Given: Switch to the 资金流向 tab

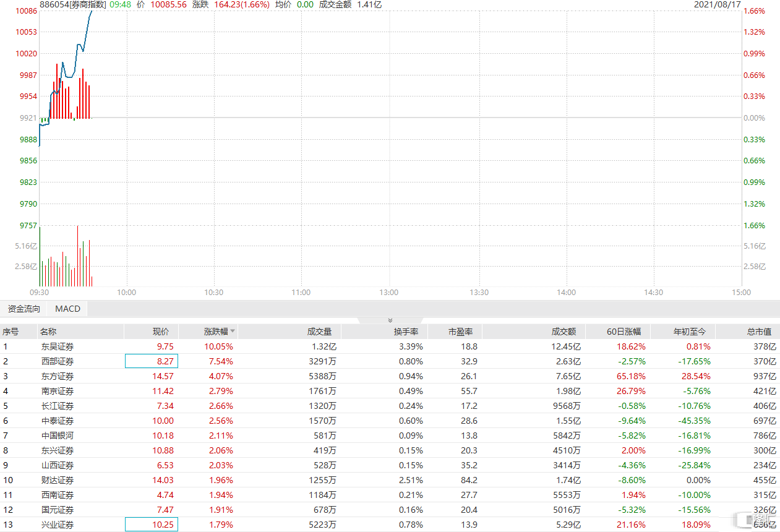Looking at the screenshot, I should pos(24,309).
